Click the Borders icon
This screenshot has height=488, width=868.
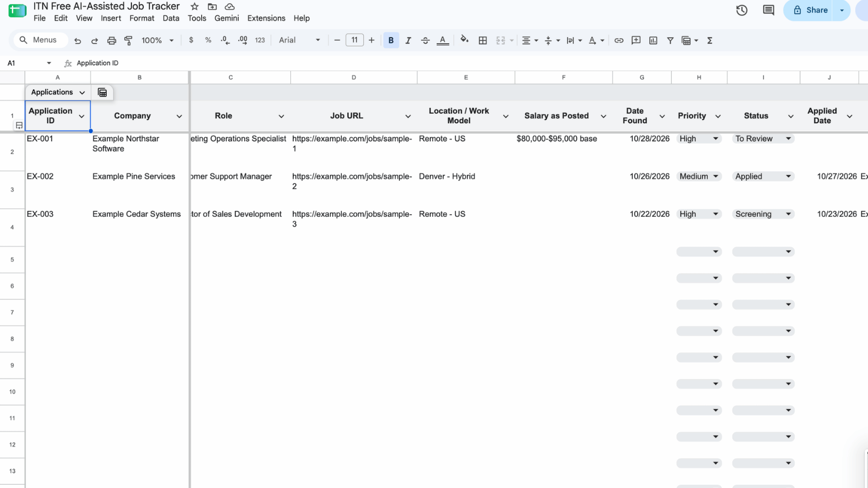pos(483,40)
